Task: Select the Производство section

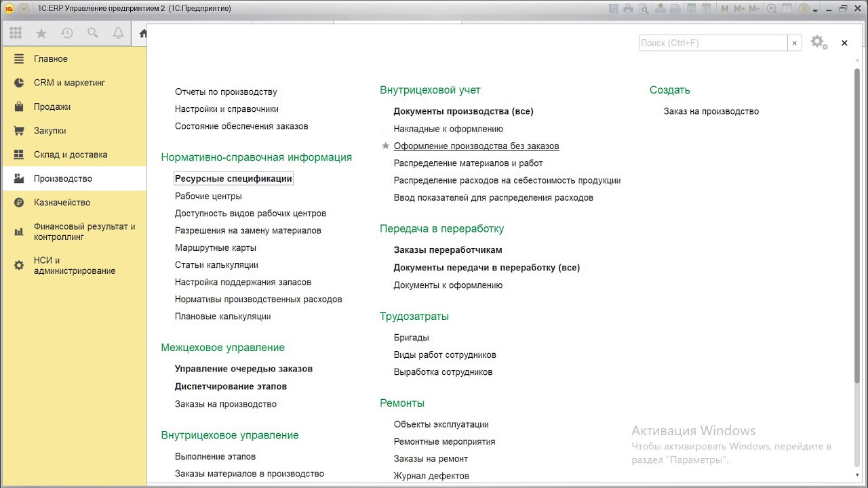Action: coord(73,178)
